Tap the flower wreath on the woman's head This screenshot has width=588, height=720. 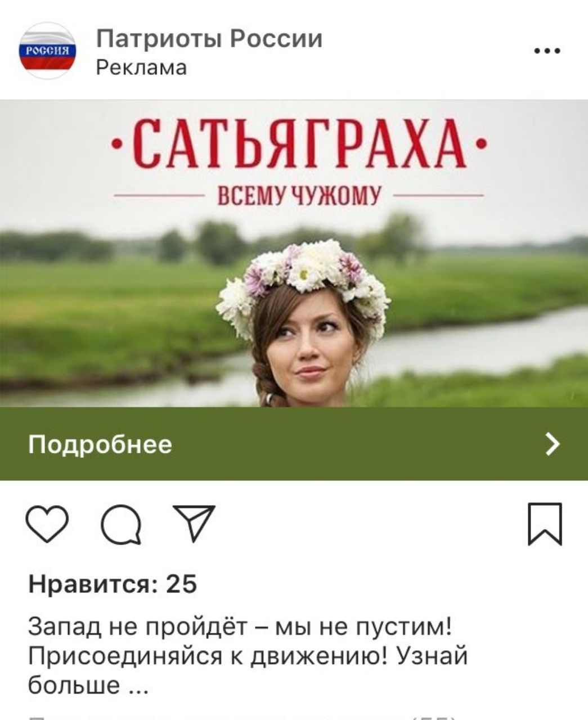(x=302, y=279)
